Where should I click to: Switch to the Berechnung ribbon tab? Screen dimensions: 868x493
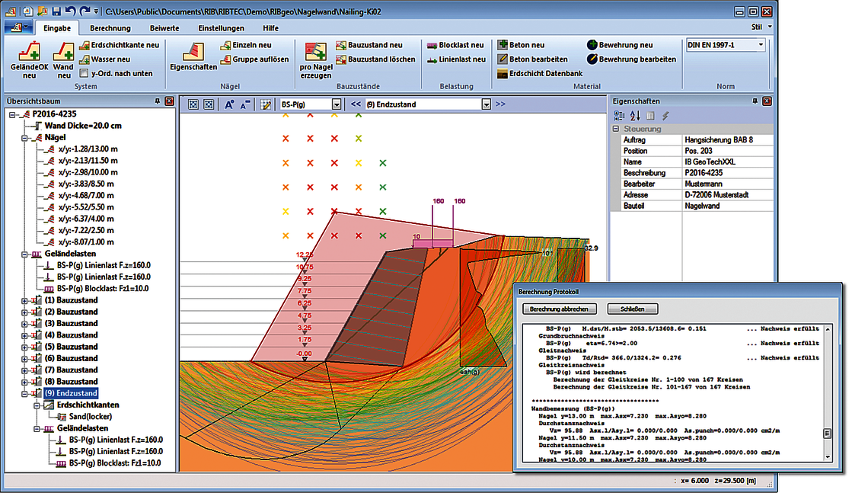(110, 27)
